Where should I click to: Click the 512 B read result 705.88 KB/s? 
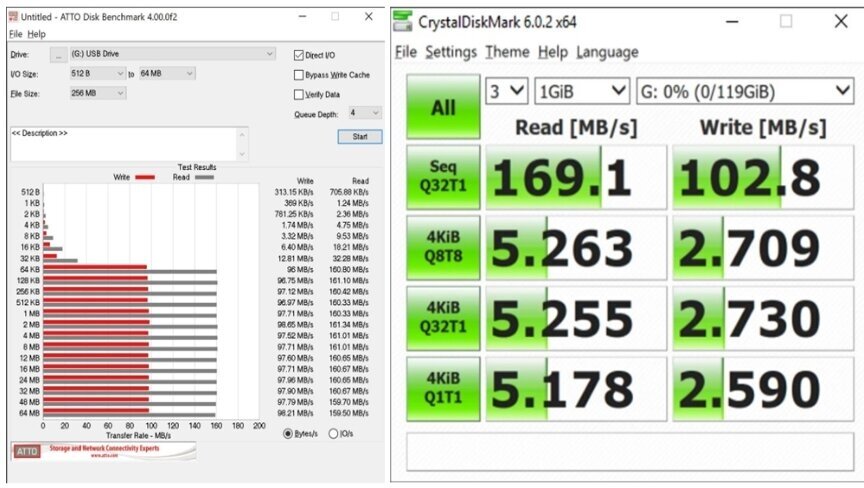pos(349,192)
